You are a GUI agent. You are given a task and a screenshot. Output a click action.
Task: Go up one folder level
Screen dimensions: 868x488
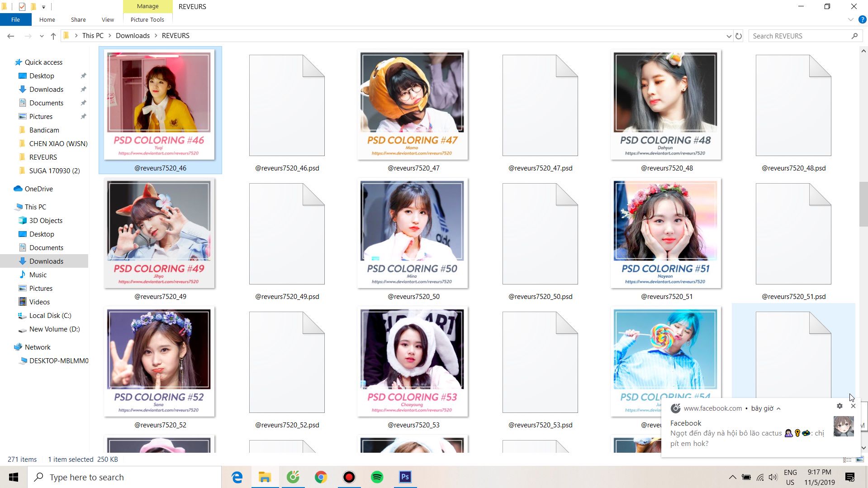[x=53, y=36]
